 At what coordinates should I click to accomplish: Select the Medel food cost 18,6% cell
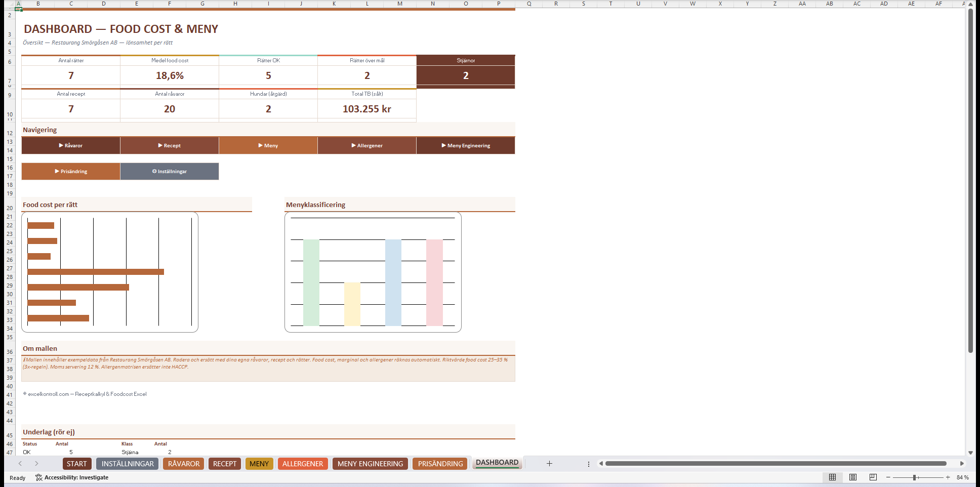coord(170,75)
